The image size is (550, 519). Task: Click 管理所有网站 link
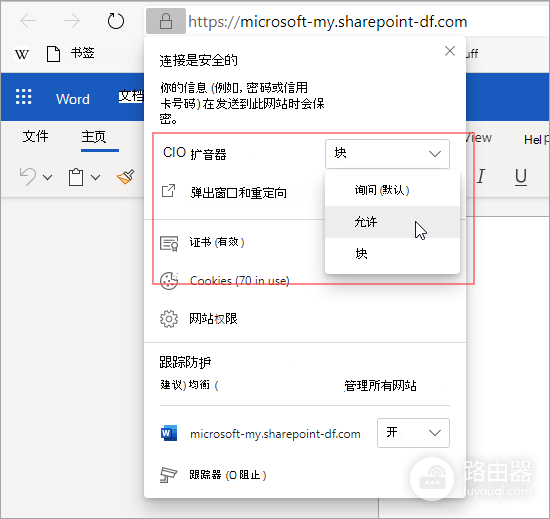pyautogui.click(x=380, y=385)
